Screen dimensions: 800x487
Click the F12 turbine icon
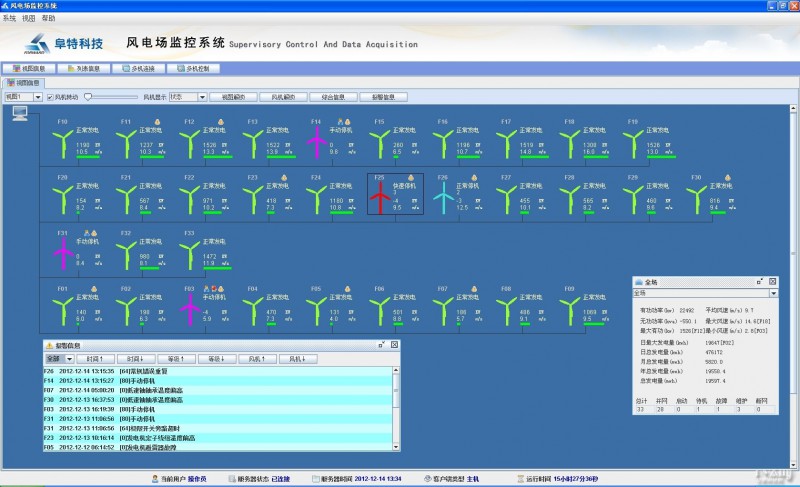[190, 143]
